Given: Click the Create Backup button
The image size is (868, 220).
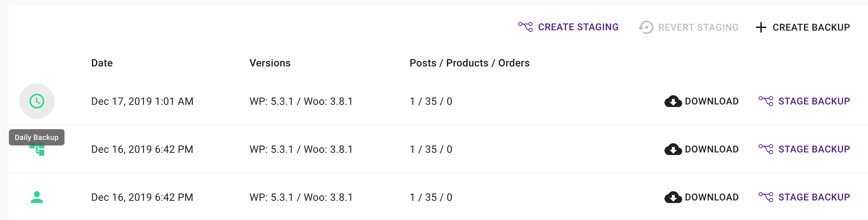Looking at the screenshot, I should pyautogui.click(x=803, y=27).
